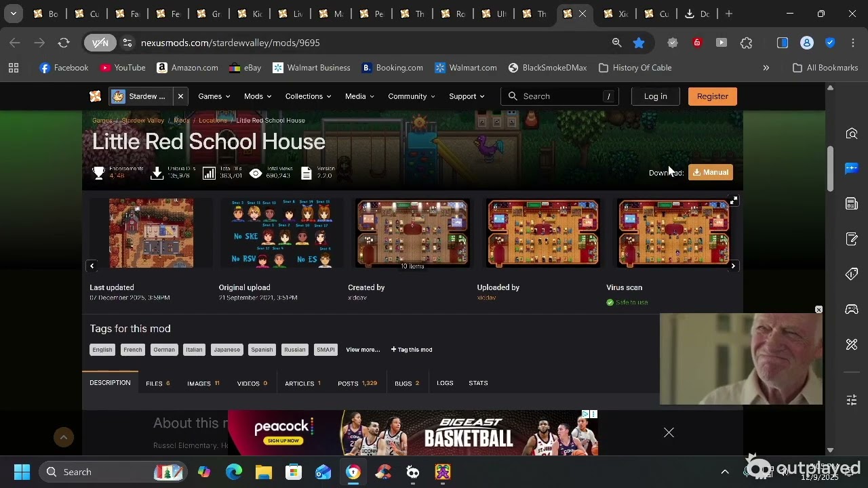Image resolution: width=868 pixels, height=488 pixels.
Task: Click the browser address bar URL
Action: (x=231, y=43)
